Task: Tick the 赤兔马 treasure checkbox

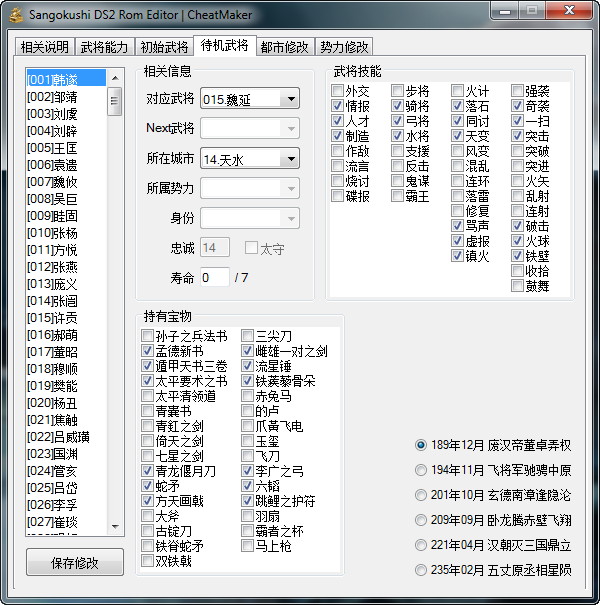Action: click(x=248, y=396)
